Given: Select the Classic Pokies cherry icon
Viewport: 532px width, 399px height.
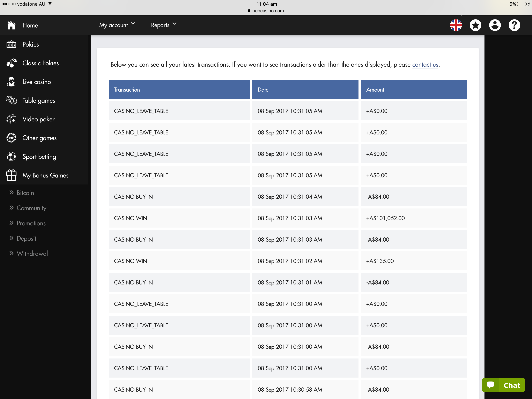Looking at the screenshot, I should coord(11,63).
